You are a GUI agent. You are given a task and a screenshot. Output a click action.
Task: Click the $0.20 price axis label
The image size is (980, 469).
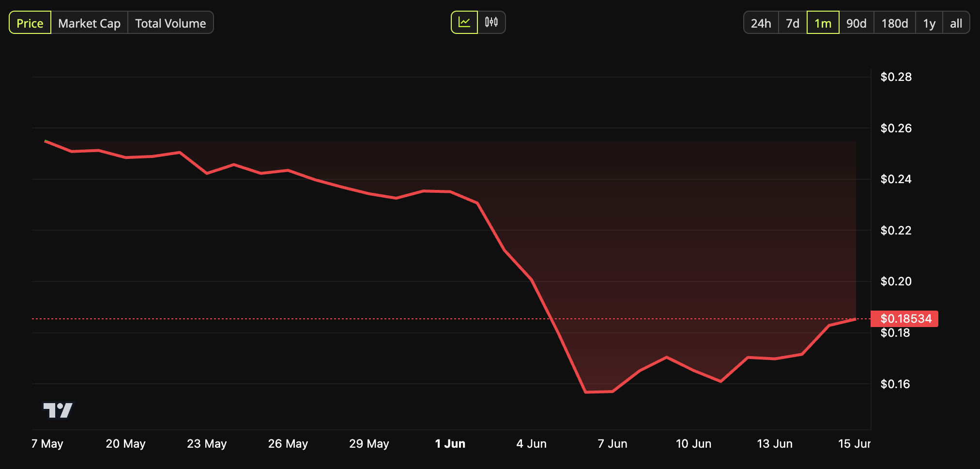896,281
